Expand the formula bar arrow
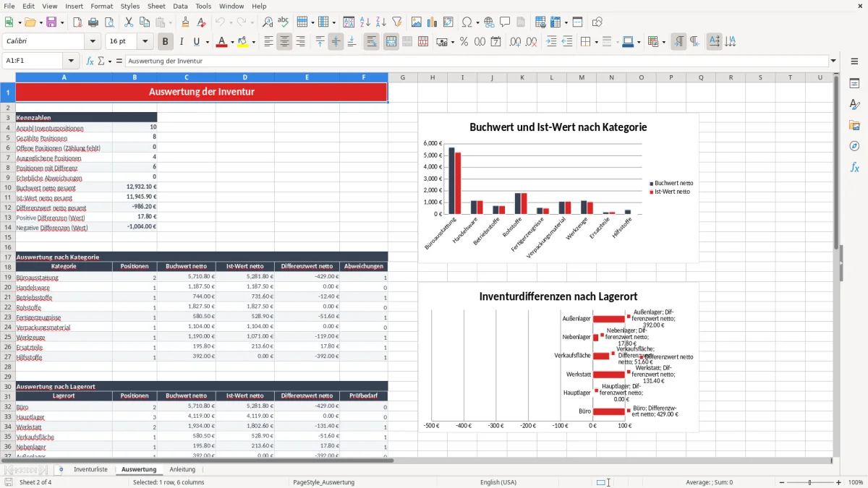868x488 pixels. [833, 61]
